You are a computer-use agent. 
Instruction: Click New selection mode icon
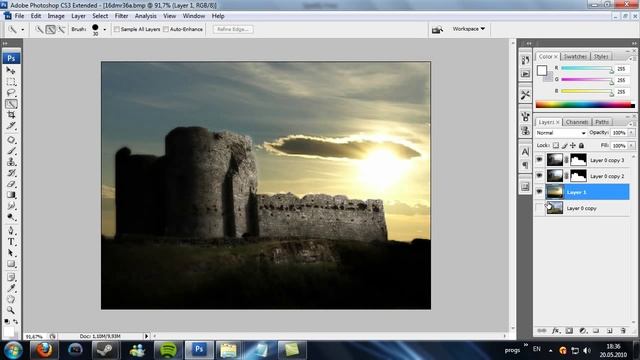[39, 29]
